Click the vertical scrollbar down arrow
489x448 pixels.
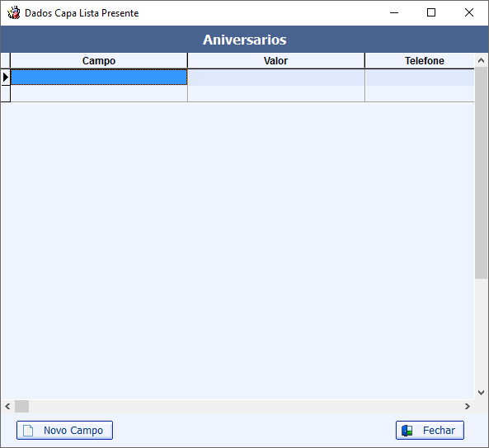point(482,392)
